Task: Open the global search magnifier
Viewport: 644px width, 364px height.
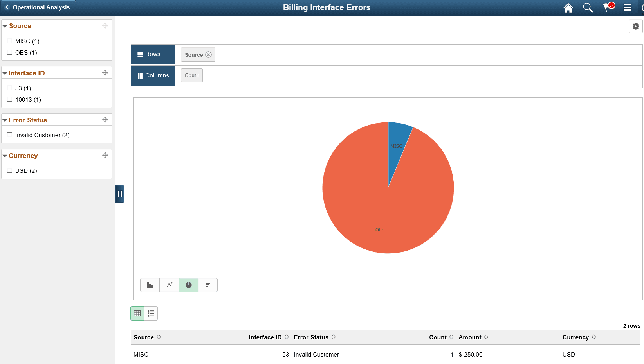Action: 588,7
